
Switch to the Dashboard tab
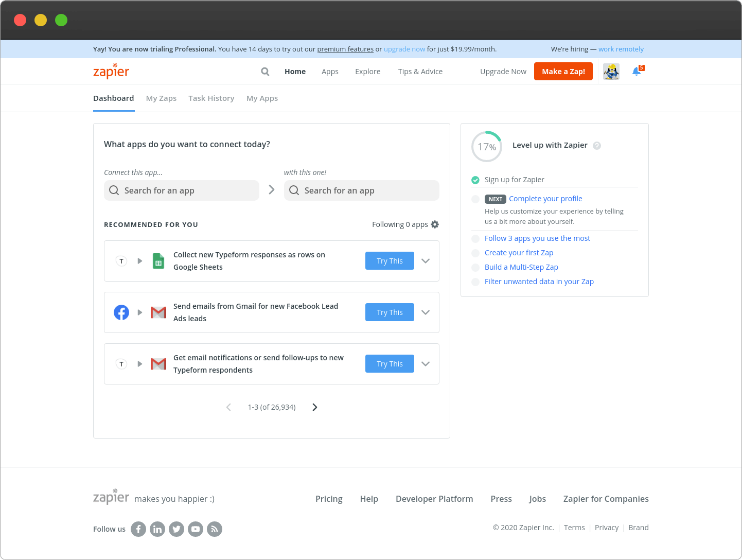pos(114,98)
